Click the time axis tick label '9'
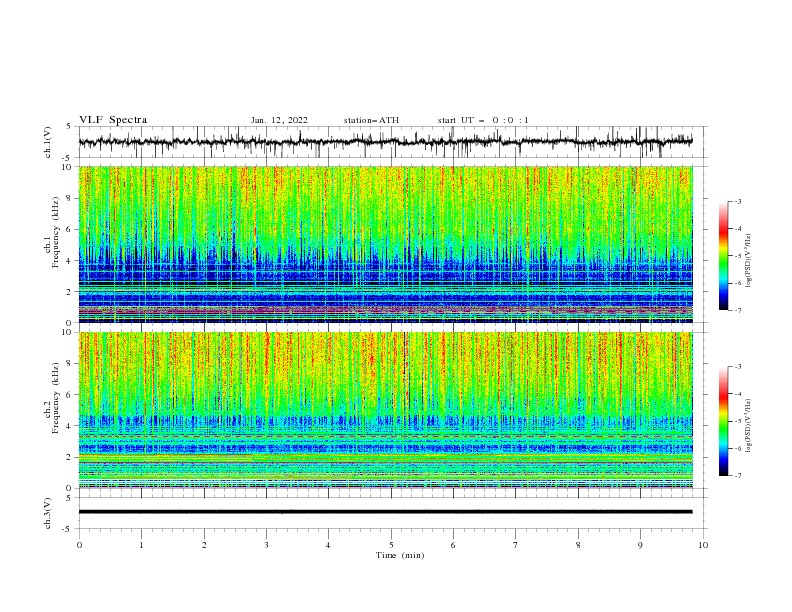The width and height of the screenshot is (792, 612). [x=640, y=545]
